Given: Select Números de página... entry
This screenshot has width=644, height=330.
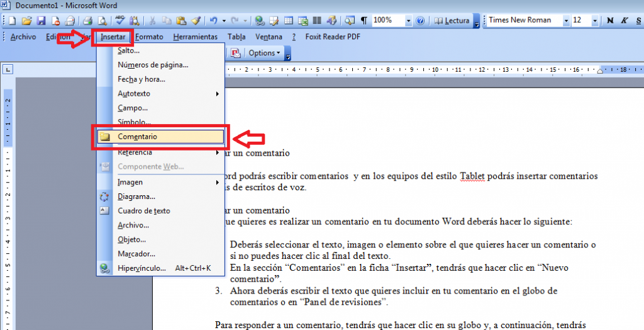Looking at the screenshot, I should 161,65.
